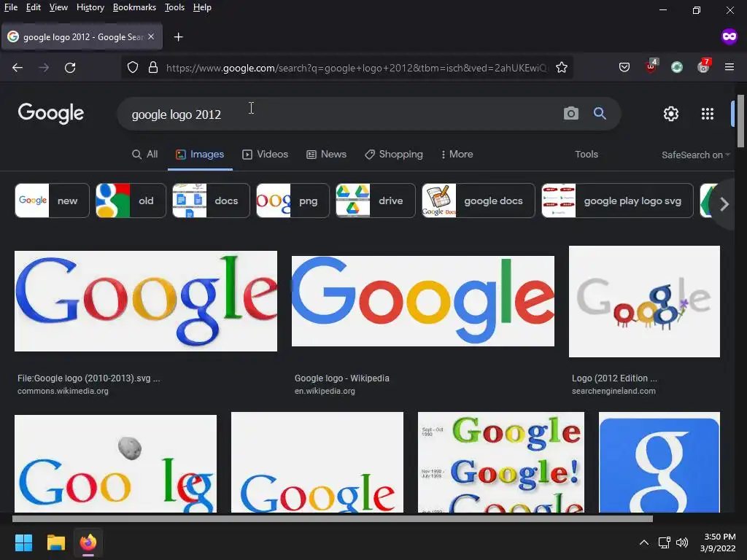747x560 pixels.
Task: Select the Images results tab
Action: pyautogui.click(x=200, y=155)
